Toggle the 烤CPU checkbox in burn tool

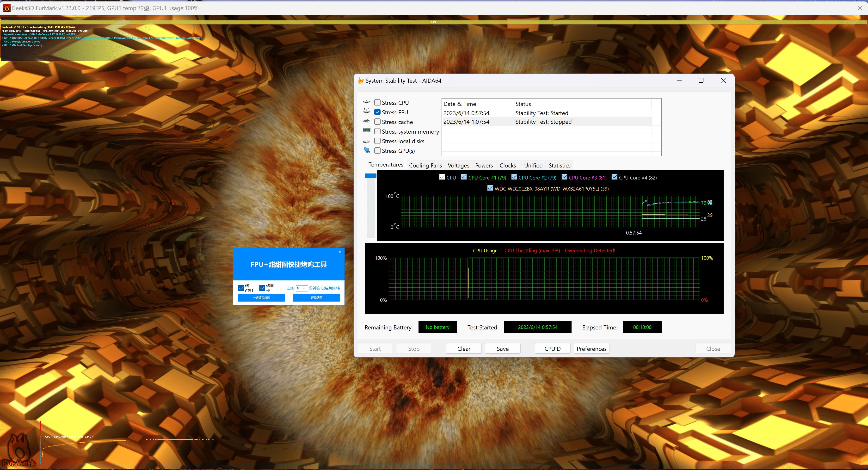[x=241, y=288]
